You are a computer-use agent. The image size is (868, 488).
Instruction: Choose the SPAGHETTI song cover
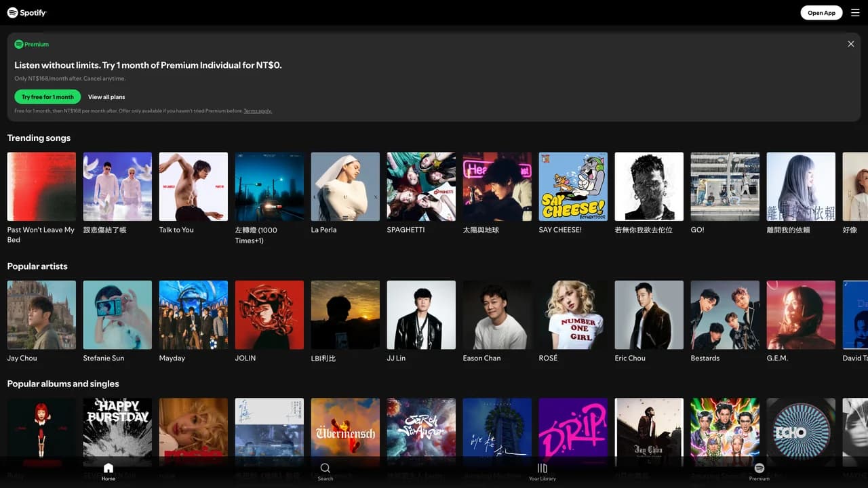(421, 186)
